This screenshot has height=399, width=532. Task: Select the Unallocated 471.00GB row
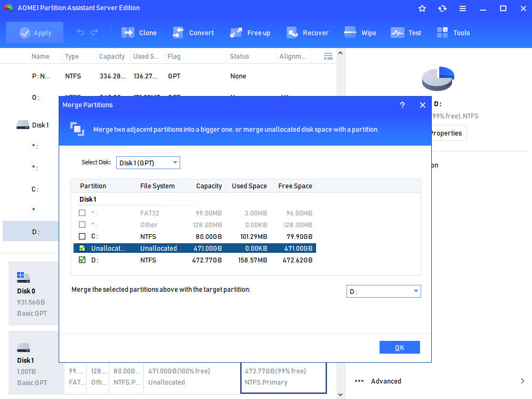195,248
